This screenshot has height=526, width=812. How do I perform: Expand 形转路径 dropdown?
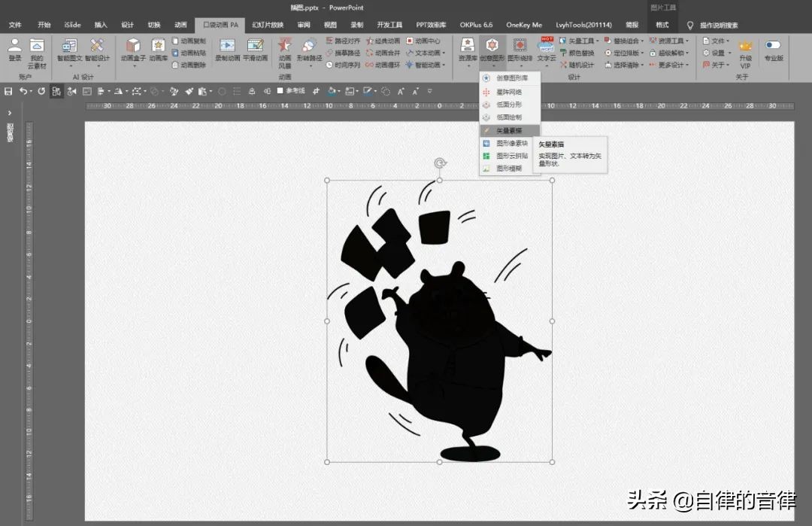tap(310, 65)
